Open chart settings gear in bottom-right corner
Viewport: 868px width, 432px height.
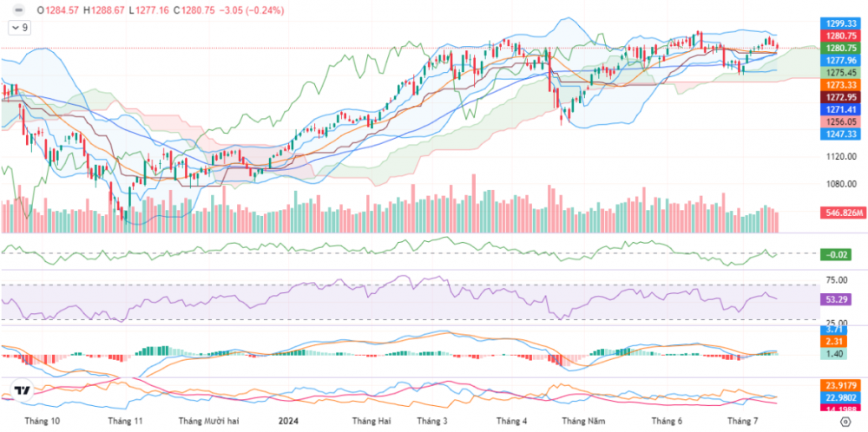(x=844, y=421)
